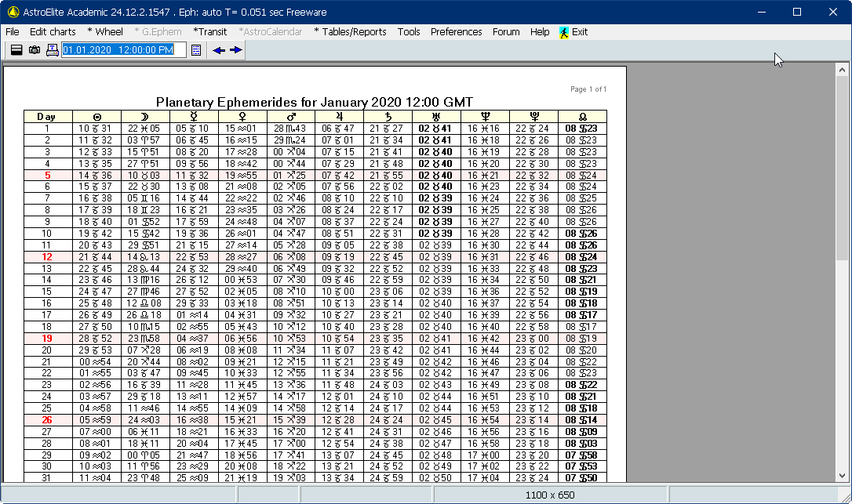Open the Forum menu
The width and height of the screenshot is (852, 504).
506,32
